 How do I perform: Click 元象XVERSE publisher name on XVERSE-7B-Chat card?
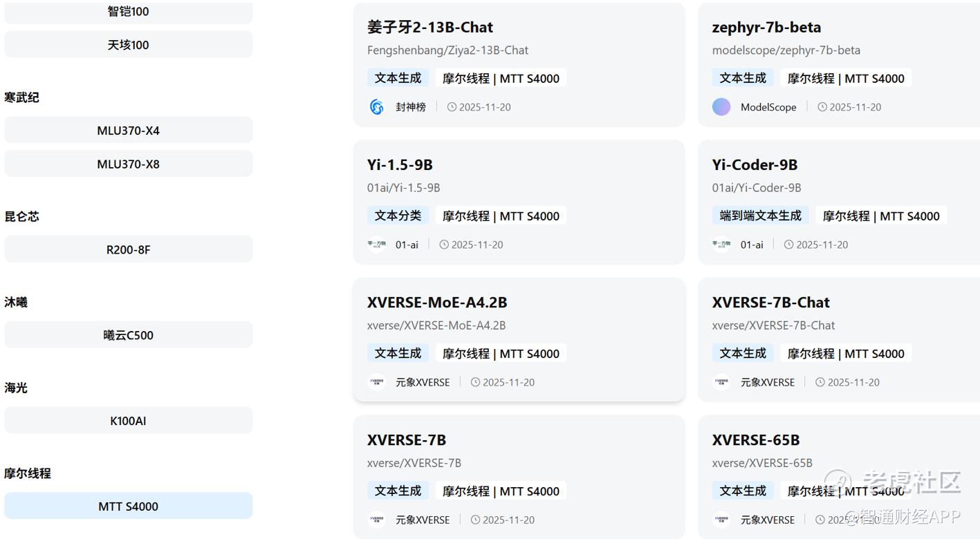[768, 382]
